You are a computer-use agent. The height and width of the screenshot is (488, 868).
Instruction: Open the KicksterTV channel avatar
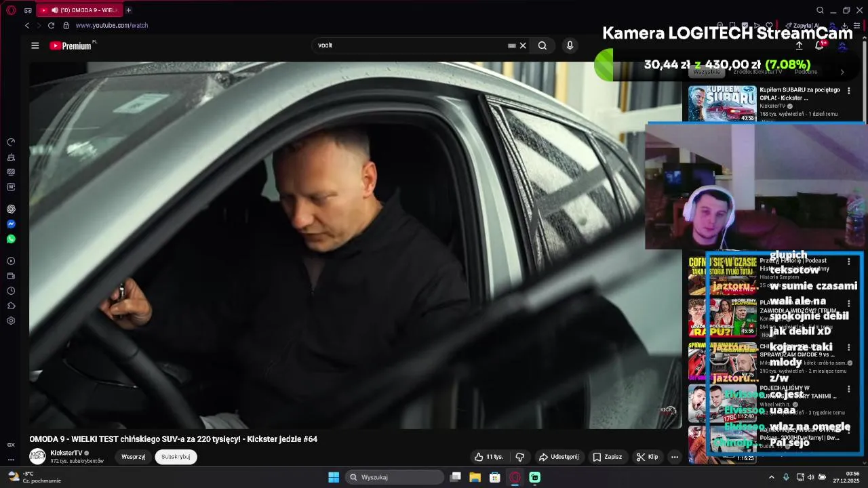click(x=37, y=457)
